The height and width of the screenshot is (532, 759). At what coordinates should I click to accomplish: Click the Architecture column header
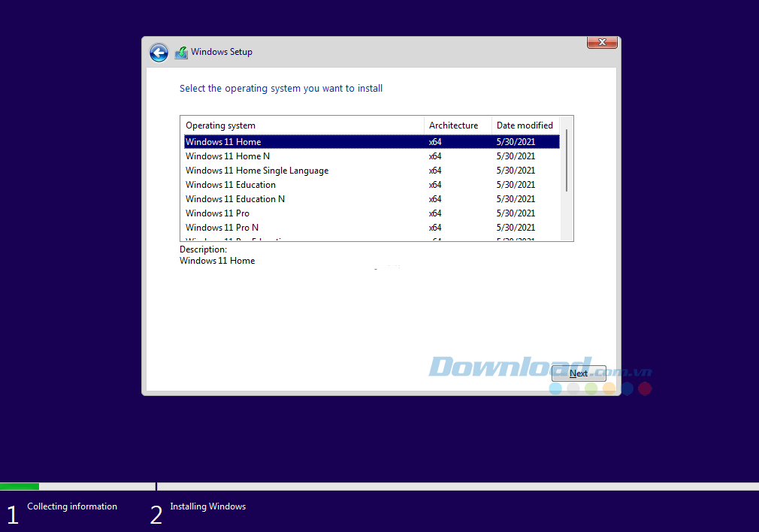coord(458,125)
